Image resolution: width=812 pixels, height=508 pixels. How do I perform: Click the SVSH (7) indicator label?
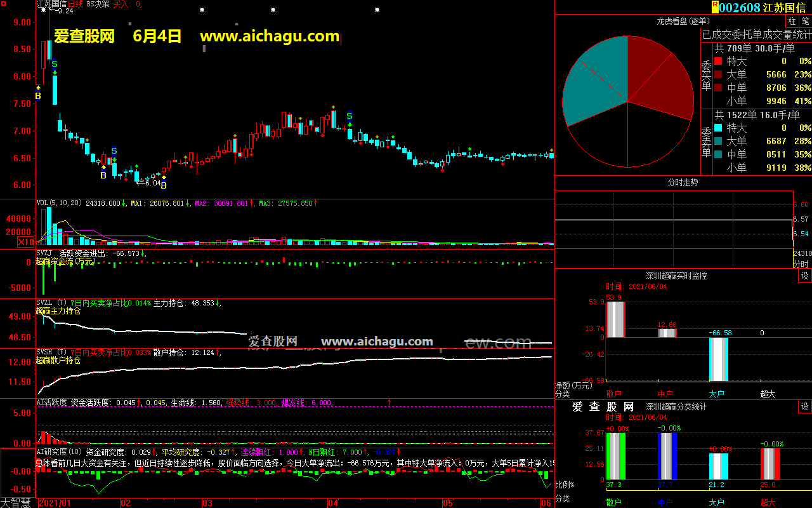(51, 352)
